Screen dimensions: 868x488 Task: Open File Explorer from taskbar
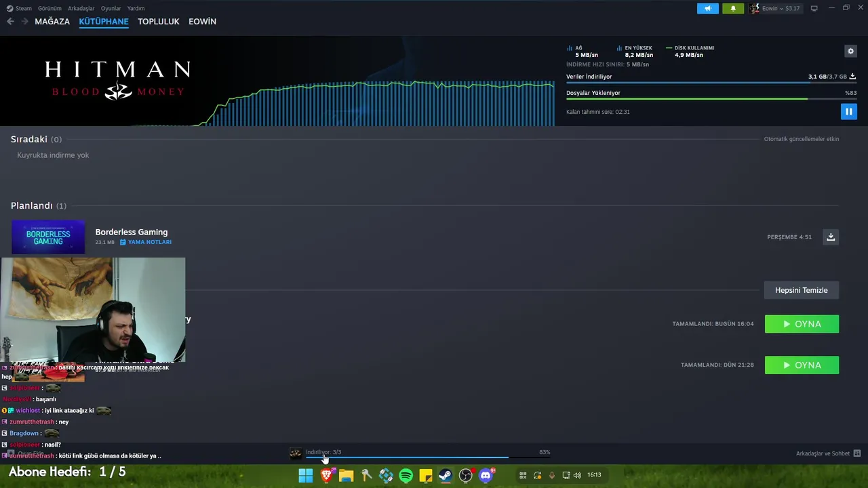tap(346, 475)
